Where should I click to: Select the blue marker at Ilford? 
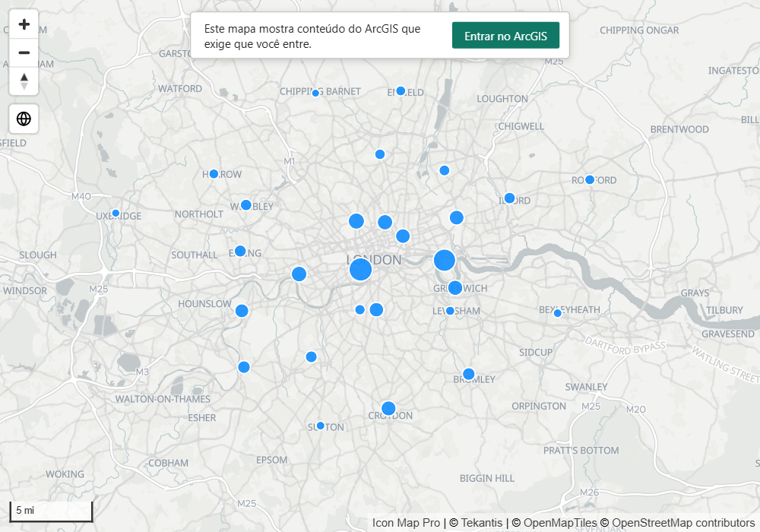click(509, 198)
